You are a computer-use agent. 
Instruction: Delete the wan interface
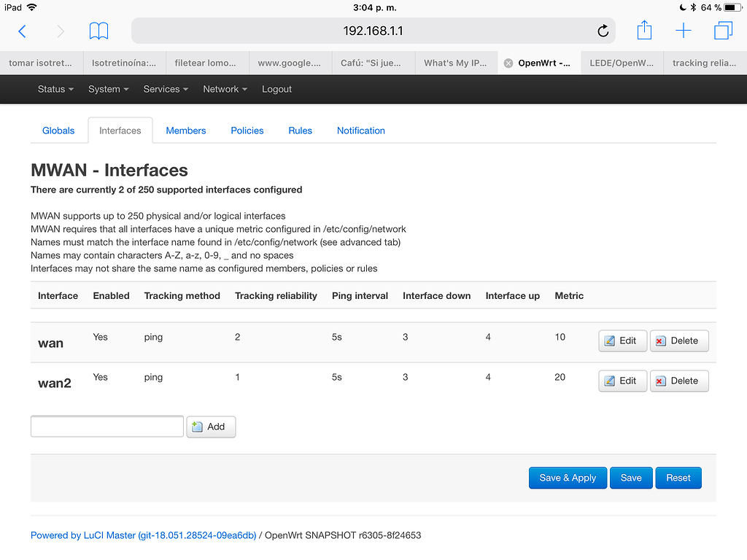coord(678,341)
